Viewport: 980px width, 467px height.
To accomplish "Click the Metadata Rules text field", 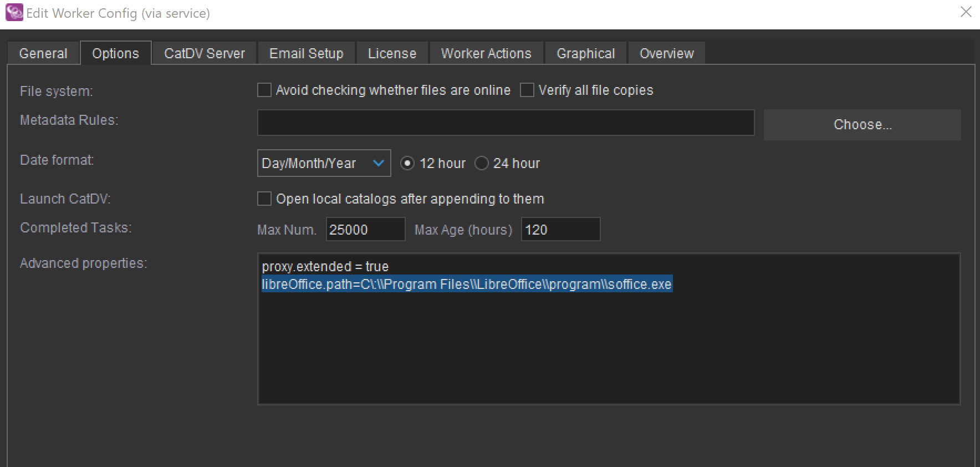I will [506, 123].
